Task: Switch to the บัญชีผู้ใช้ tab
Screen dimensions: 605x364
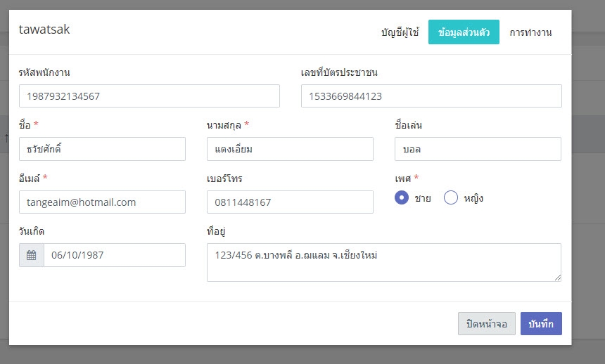Action: point(400,32)
